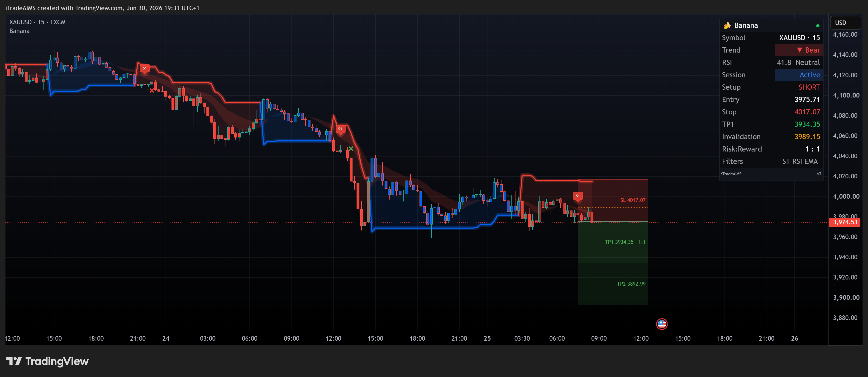This screenshot has height=377, width=868.
Task: Click the XAUUSD · 15 · FXCM chart title
Action: click(37, 22)
